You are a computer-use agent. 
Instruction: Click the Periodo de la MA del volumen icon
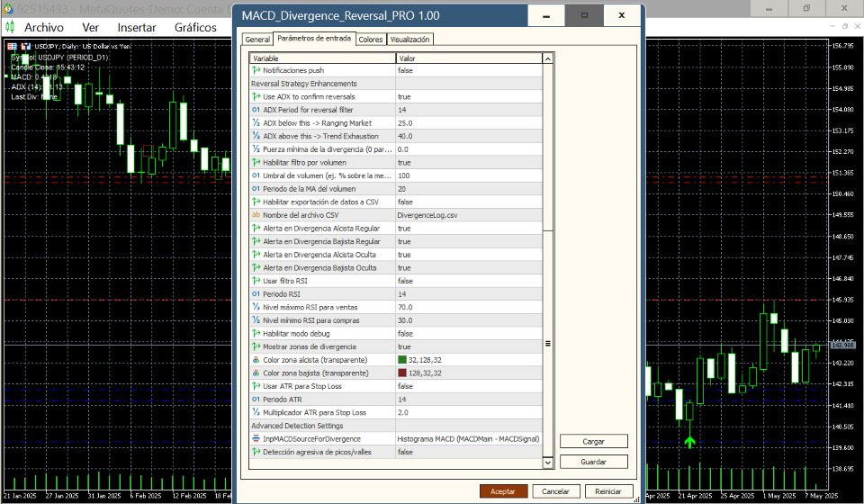pos(256,188)
